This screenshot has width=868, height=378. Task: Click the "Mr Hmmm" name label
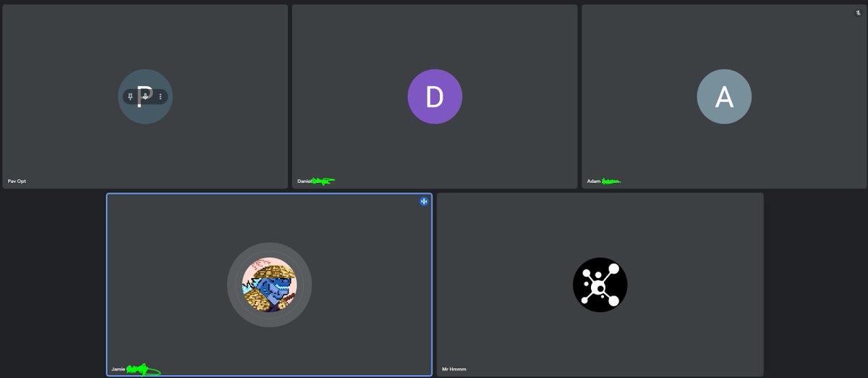(x=454, y=369)
